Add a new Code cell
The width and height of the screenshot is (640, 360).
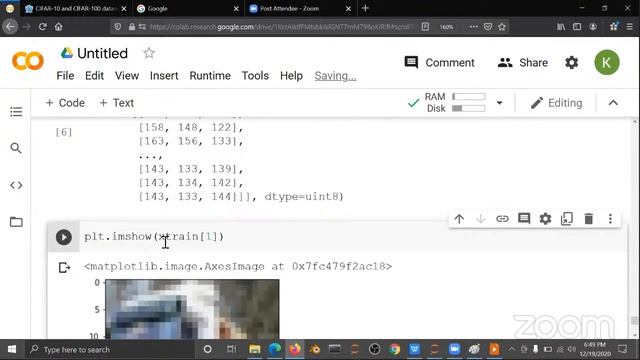tap(65, 103)
